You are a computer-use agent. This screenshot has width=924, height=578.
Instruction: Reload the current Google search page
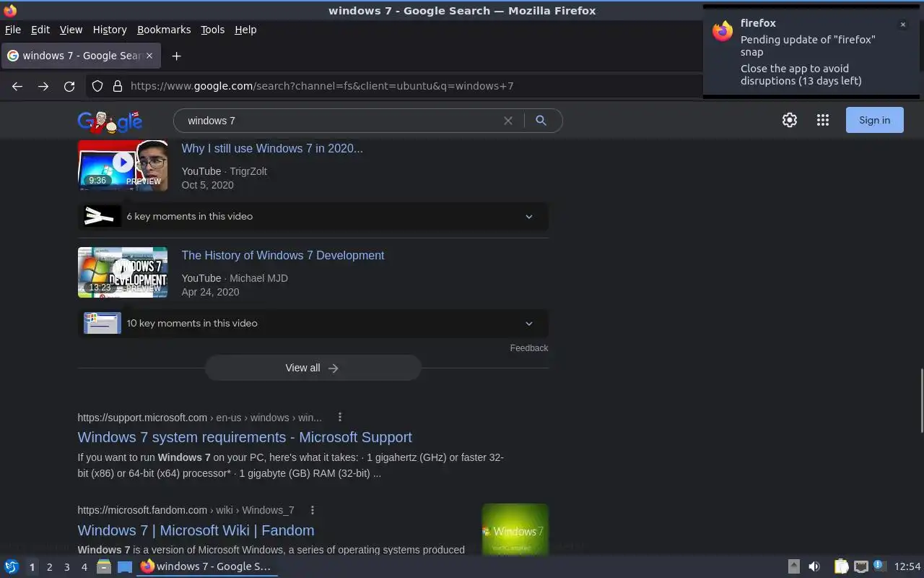pyautogui.click(x=69, y=86)
